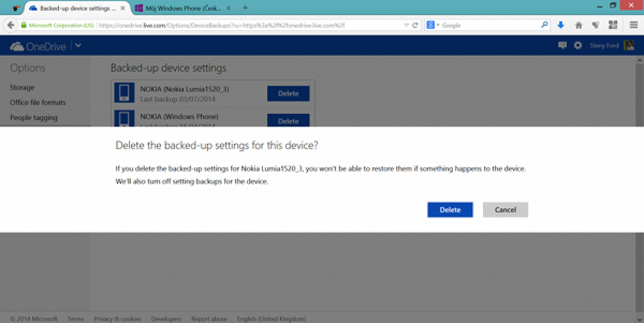Open the messaging icon in OneDrive header

click(562, 45)
